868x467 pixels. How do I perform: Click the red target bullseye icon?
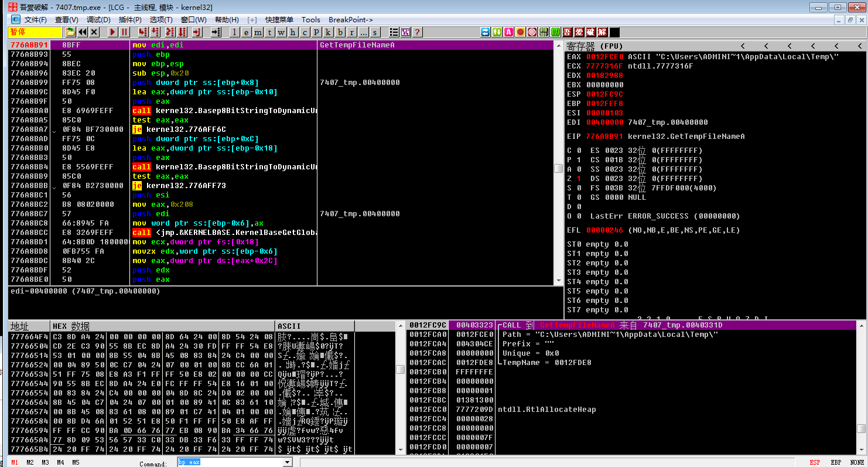pyautogui.click(x=532, y=32)
